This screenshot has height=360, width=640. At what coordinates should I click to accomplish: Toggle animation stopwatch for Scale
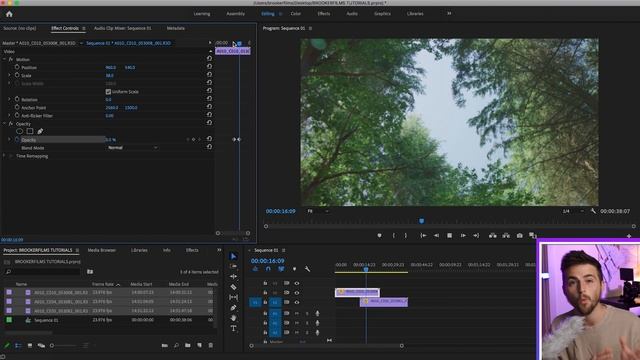tap(17, 75)
